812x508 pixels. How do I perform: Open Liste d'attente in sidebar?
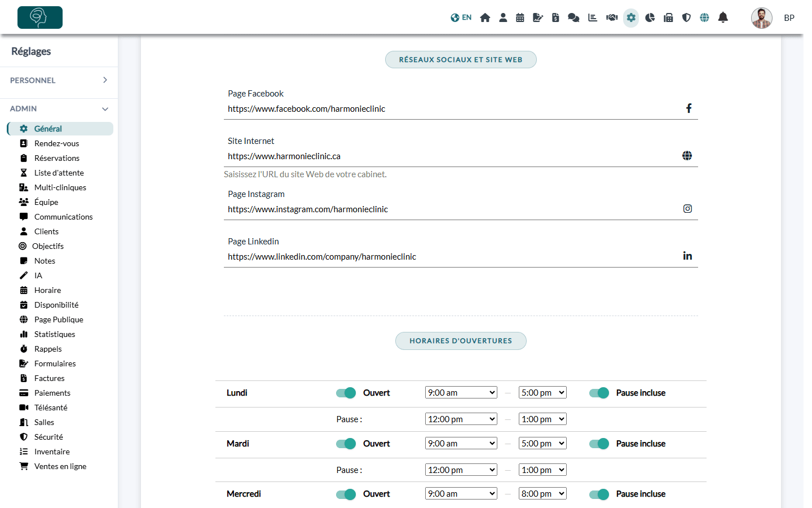(60, 173)
